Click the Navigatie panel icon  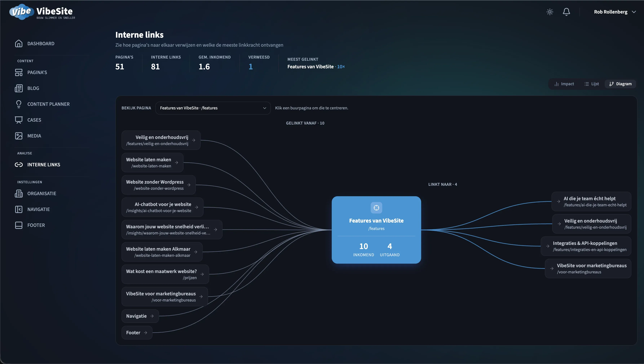[x=19, y=209]
